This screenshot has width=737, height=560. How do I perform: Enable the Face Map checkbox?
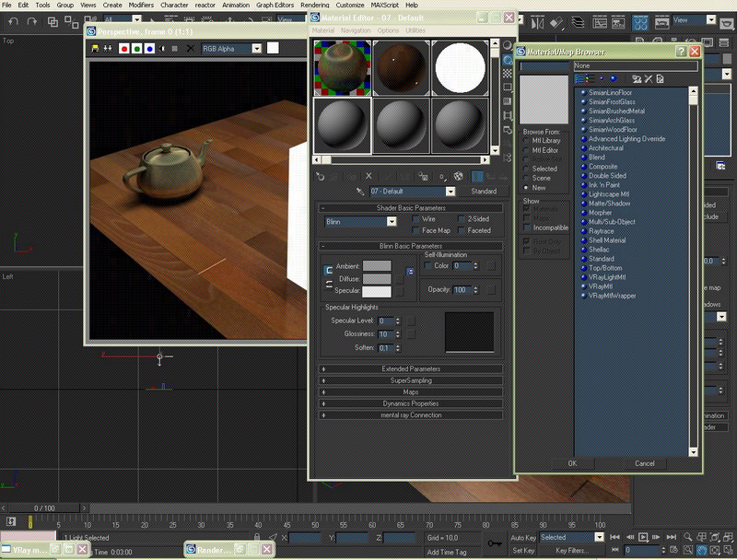click(x=415, y=230)
